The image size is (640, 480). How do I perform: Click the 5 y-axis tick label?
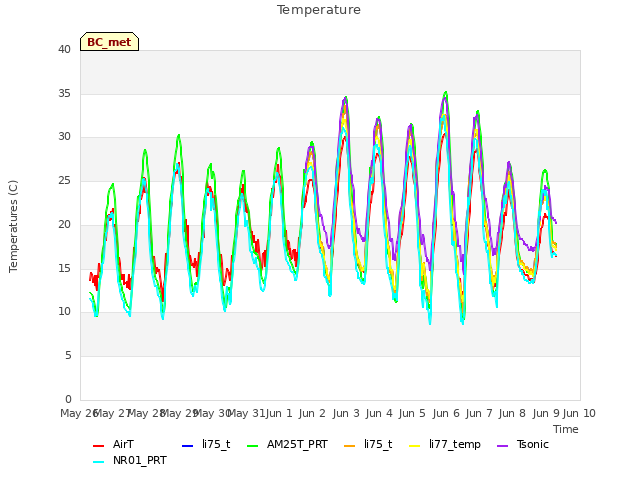click(68, 356)
